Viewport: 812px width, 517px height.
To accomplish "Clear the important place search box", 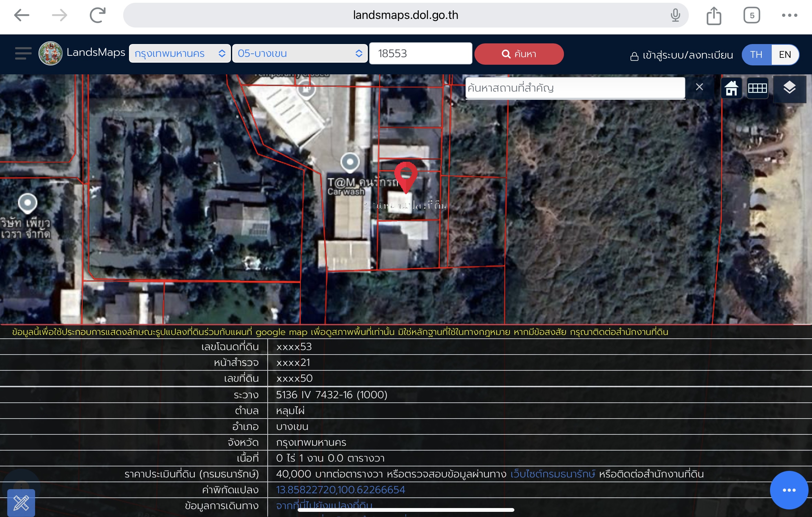I will click(x=699, y=87).
